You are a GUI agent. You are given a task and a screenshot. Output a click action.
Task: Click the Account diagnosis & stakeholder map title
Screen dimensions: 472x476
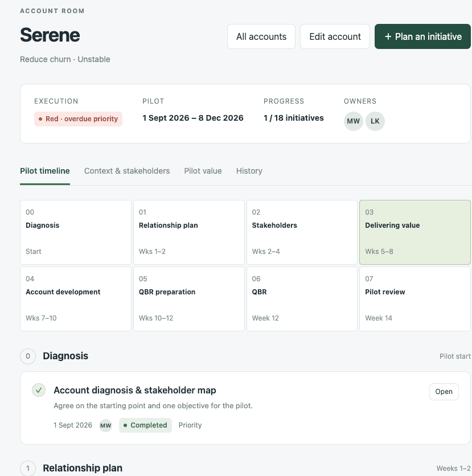[x=135, y=390]
